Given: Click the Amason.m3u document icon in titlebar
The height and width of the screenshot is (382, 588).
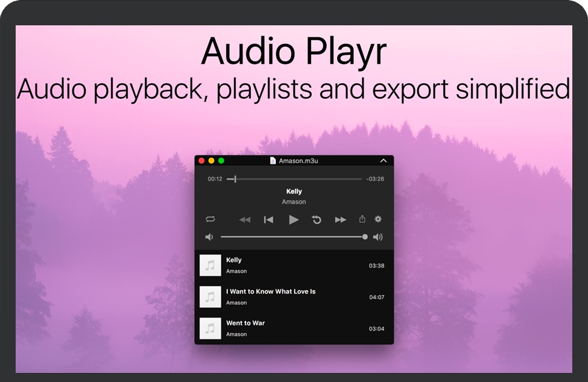Looking at the screenshot, I should [x=273, y=160].
